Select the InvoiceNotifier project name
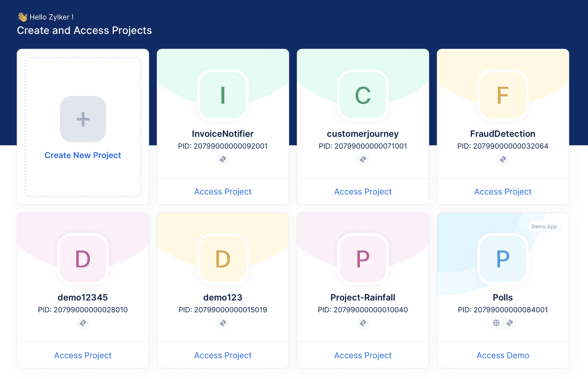 [223, 134]
